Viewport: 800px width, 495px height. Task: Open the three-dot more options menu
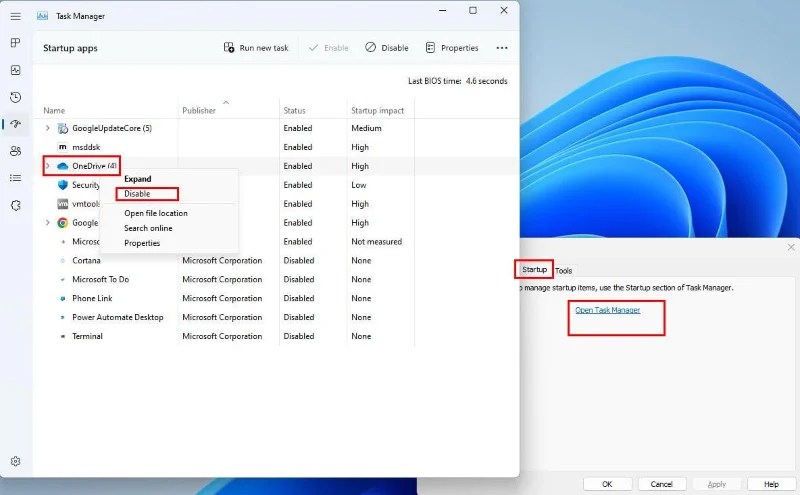click(x=502, y=48)
